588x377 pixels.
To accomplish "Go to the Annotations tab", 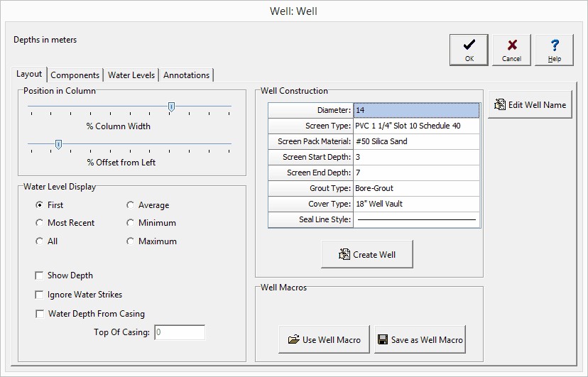I will [x=186, y=75].
